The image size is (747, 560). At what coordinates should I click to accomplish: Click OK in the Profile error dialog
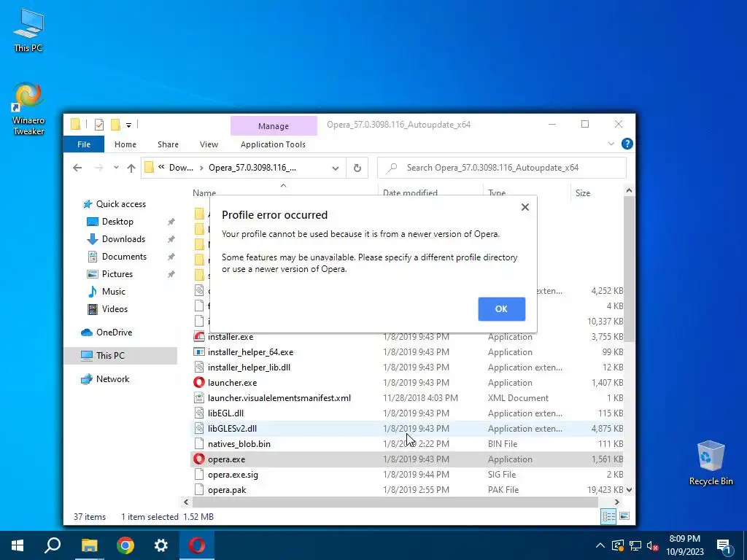point(501,308)
